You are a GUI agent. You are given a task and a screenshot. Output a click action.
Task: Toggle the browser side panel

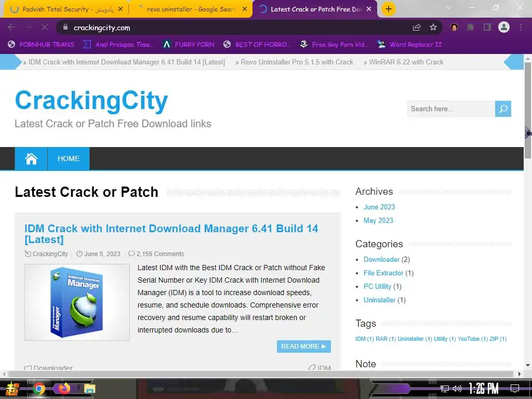pos(487,28)
